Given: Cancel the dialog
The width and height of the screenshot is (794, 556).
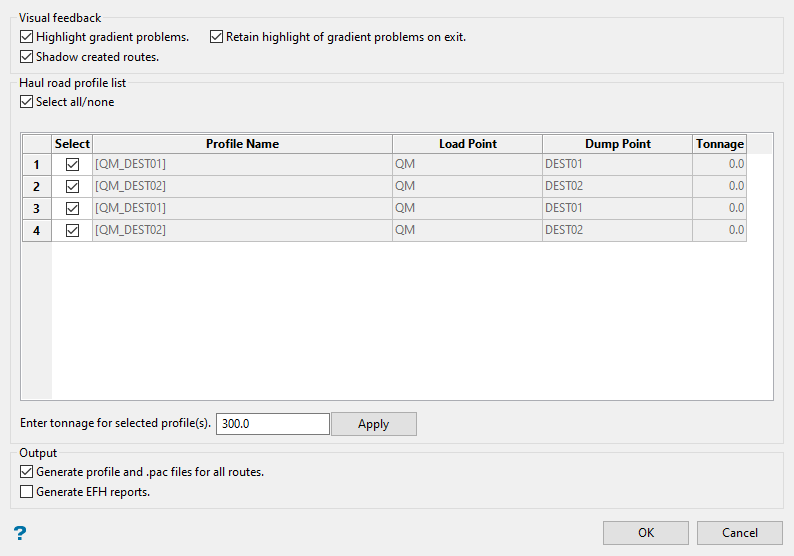Looking at the screenshot, I should (x=739, y=533).
